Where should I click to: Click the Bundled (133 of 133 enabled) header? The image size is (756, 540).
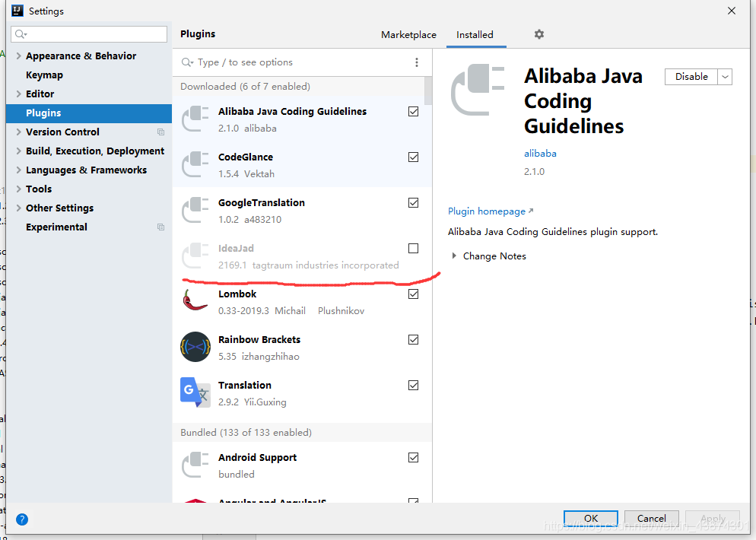[246, 433]
